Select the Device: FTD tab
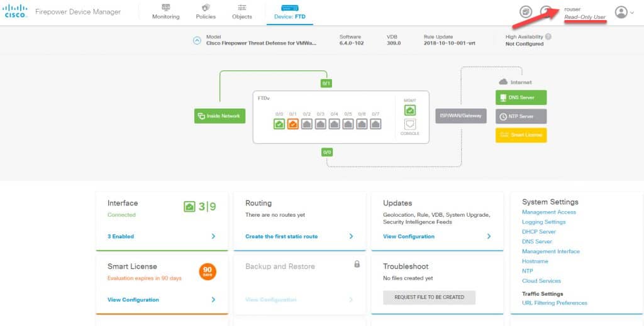 click(289, 13)
